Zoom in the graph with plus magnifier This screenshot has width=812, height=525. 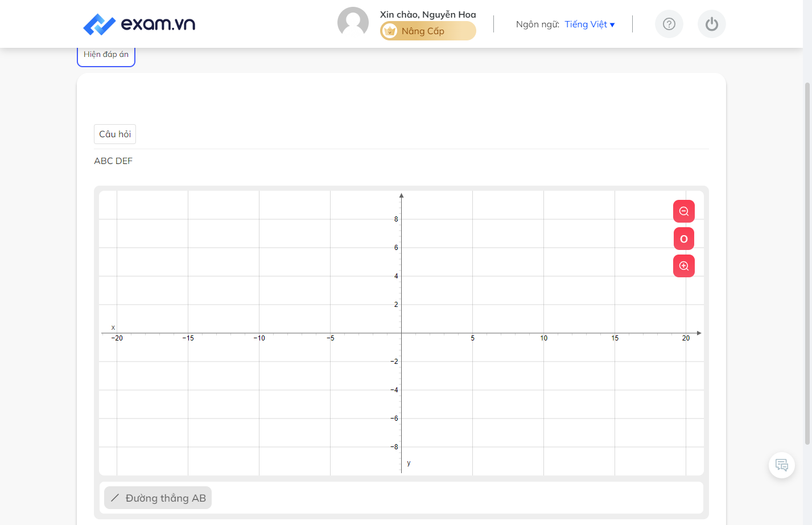tap(684, 266)
